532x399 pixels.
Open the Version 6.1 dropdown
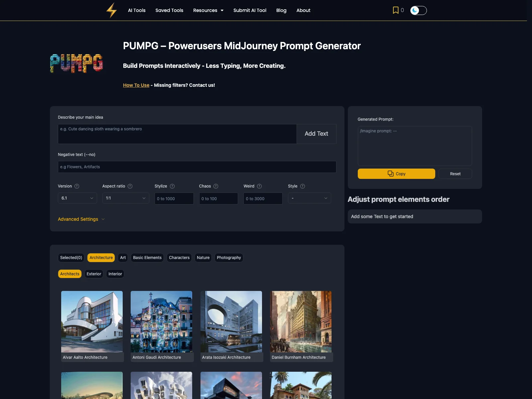coord(77,198)
